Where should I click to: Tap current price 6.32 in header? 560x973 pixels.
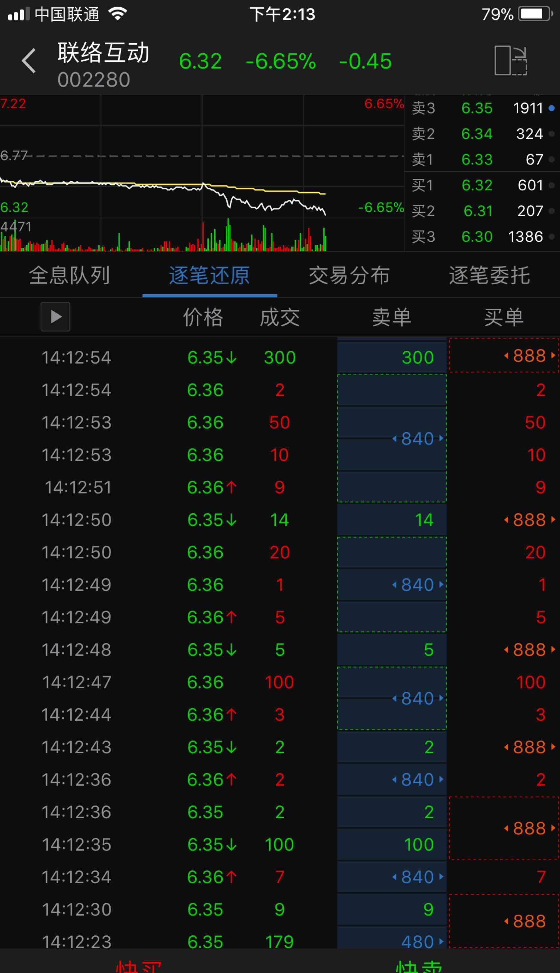point(200,61)
